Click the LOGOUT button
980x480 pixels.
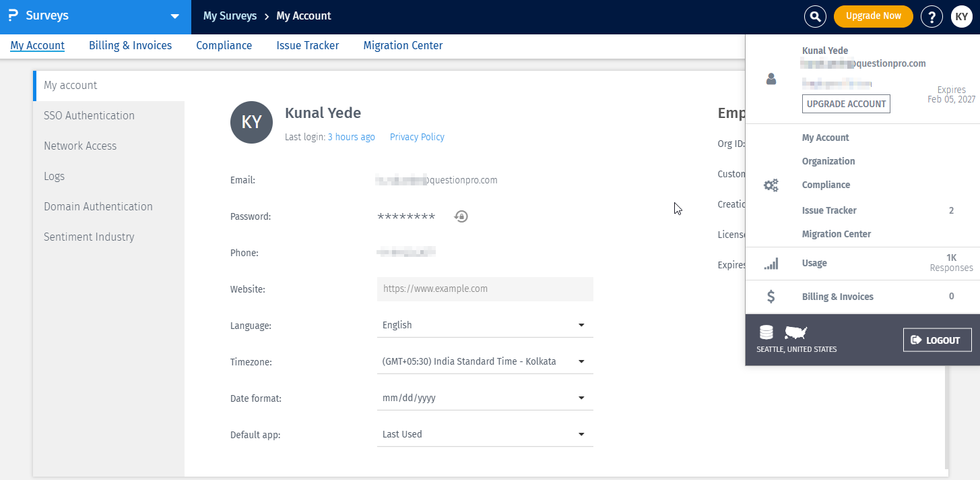[x=937, y=340]
